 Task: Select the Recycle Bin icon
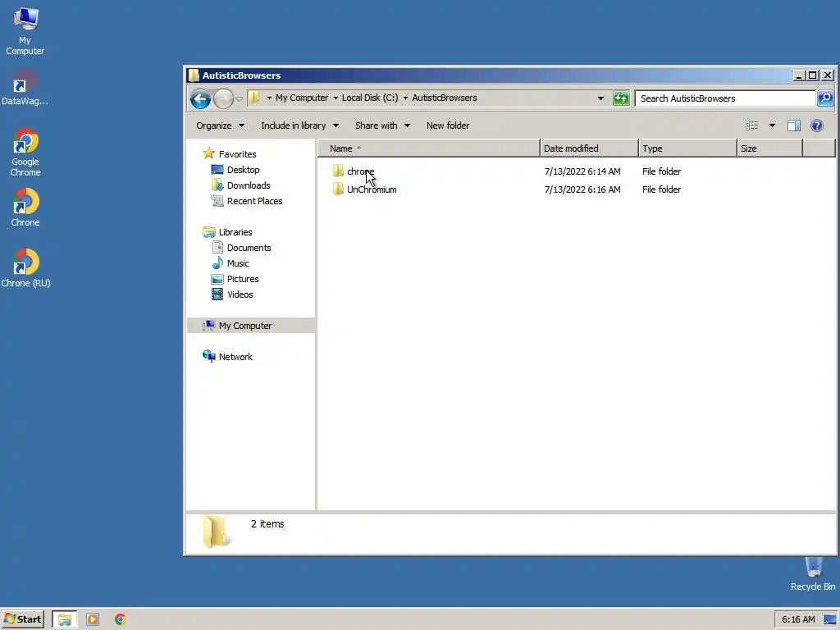point(813,573)
